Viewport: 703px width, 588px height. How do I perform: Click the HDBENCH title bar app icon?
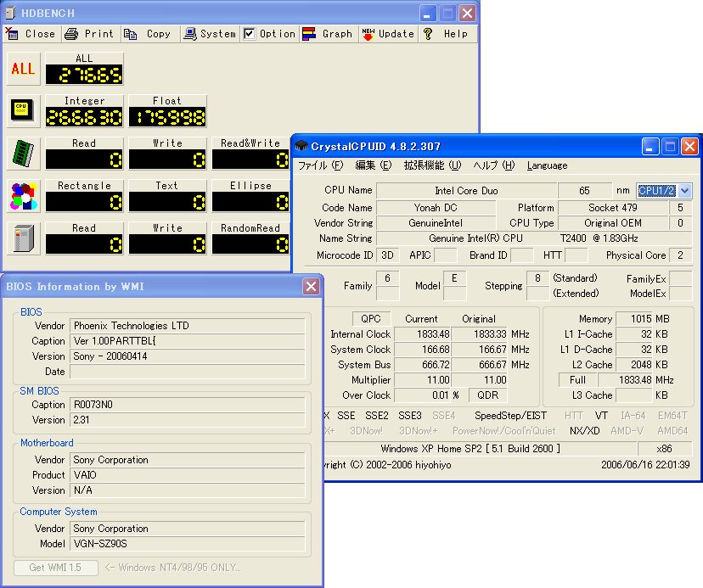[11, 13]
